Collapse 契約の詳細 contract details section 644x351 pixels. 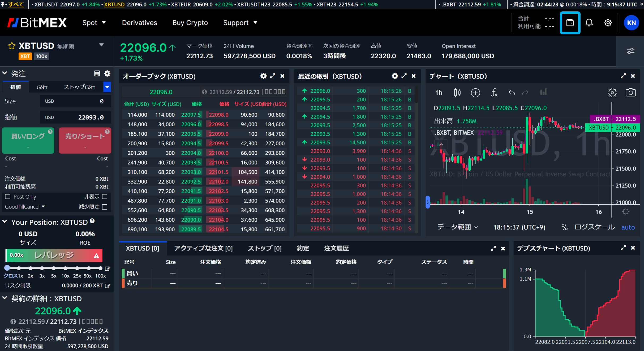click(5, 298)
